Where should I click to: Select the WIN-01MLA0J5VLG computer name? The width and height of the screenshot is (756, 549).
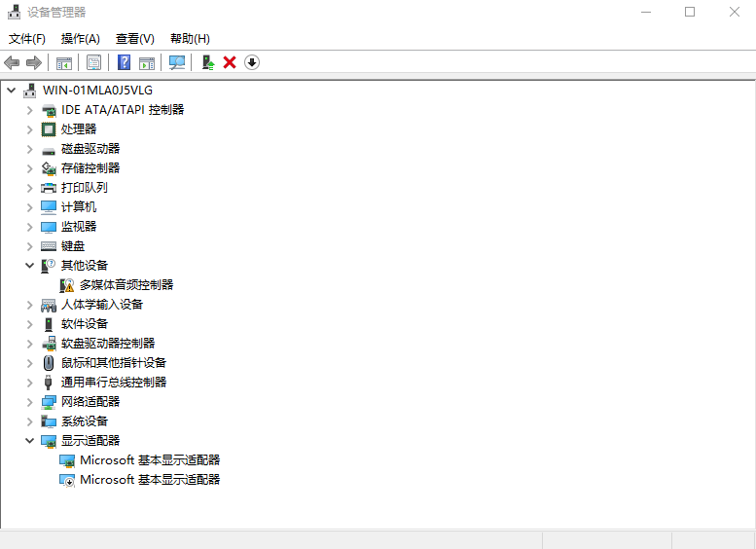pos(97,91)
